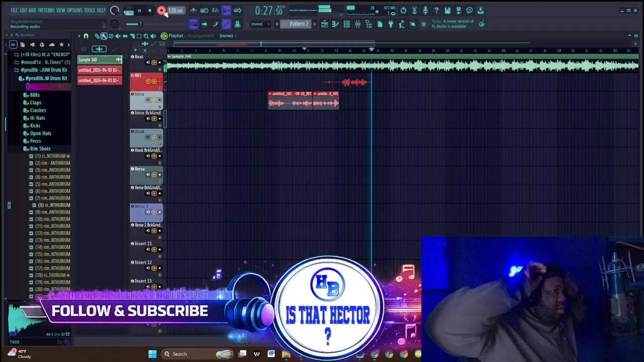The height and width of the screenshot is (362, 644).
Task: Select first untitled_2026-04-03 audio clip in picker
Action: point(100,70)
